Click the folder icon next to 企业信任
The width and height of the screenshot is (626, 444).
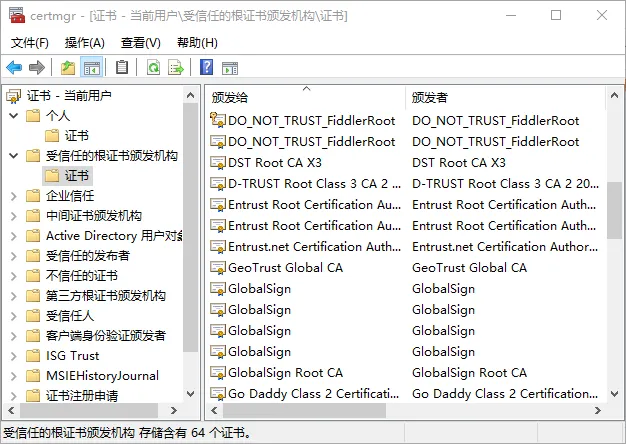[33, 196]
